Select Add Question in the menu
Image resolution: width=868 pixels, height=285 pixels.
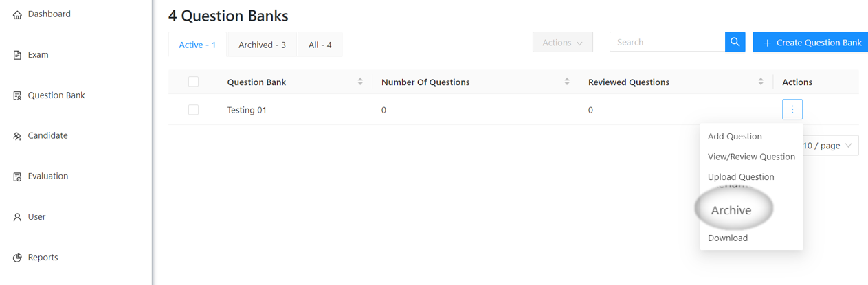pos(735,136)
